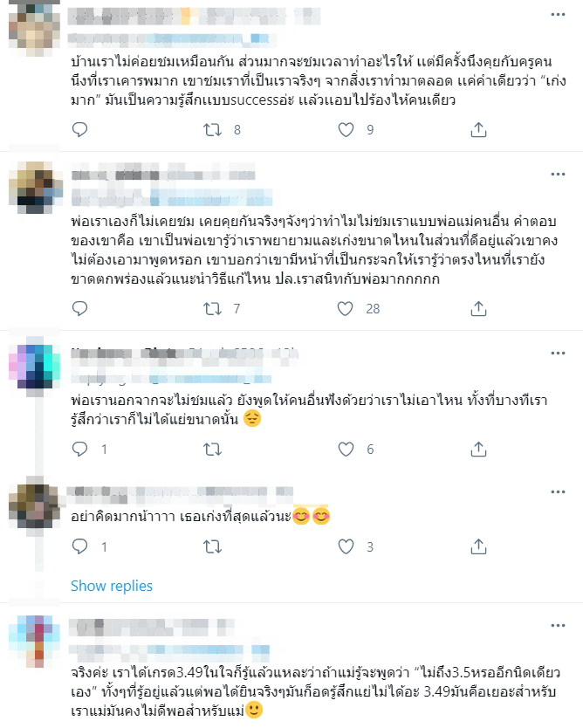Viewport: 583px width, 728px height.
Task: Reply to the tweet with 28 likes
Action: pos(79,308)
